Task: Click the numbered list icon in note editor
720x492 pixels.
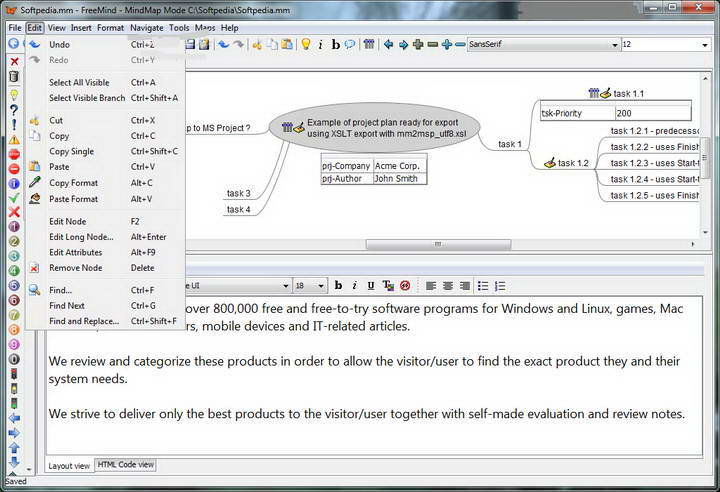Action: click(500, 286)
